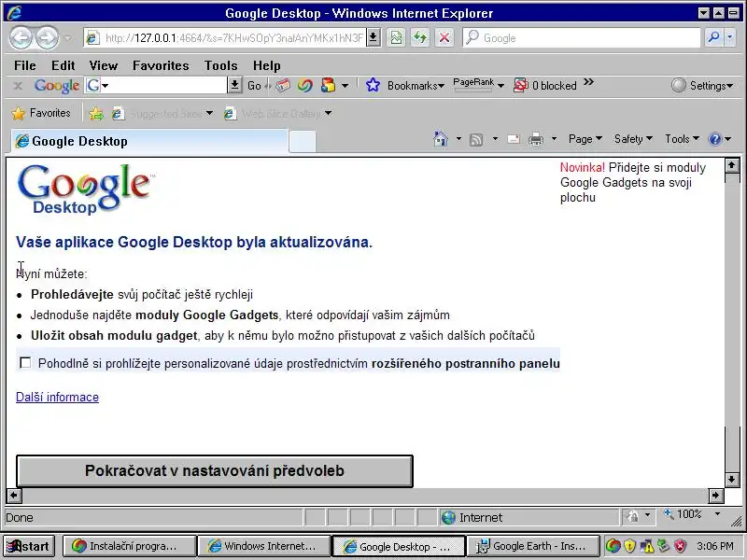
Task: Open a new blank tab
Action: (302, 142)
